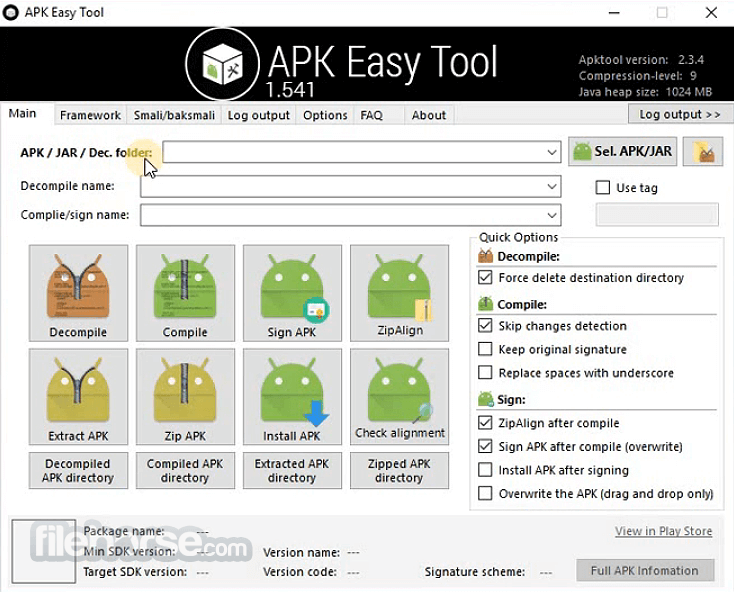Expand the Complie/sign name dropdown

pos(552,215)
